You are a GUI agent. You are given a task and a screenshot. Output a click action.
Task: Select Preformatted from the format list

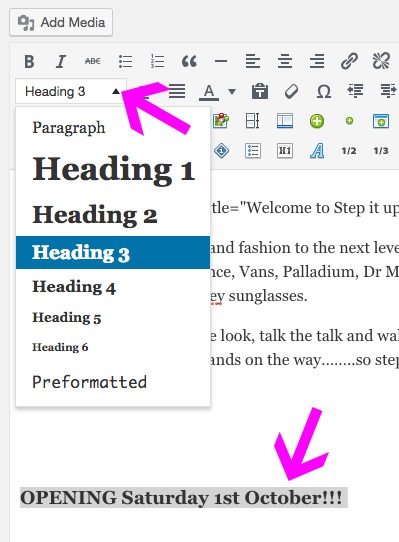113,382
